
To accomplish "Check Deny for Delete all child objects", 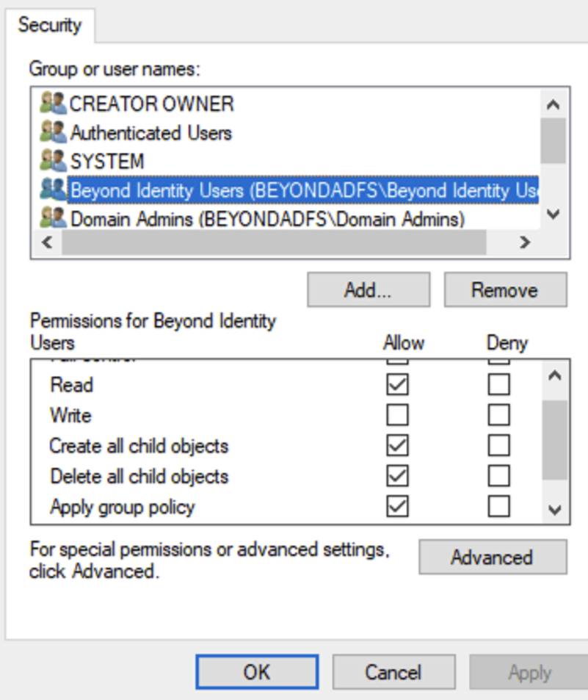I will [499, 476].
